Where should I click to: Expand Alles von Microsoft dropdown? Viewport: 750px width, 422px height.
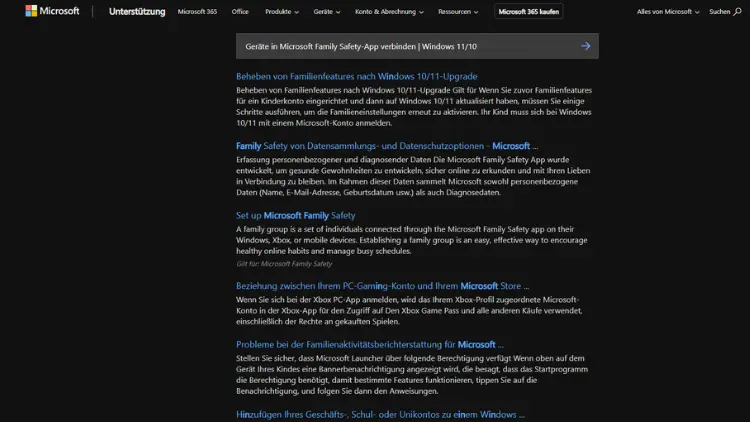(x=668, y=11)
